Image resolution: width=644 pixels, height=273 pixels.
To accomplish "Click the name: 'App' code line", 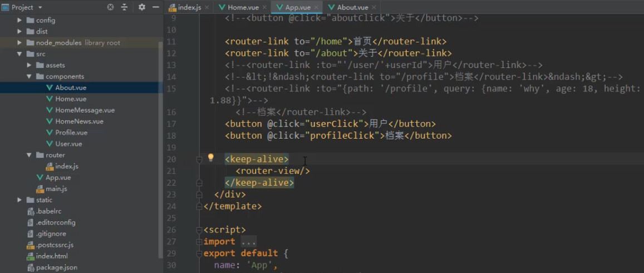I will (246, 265).
